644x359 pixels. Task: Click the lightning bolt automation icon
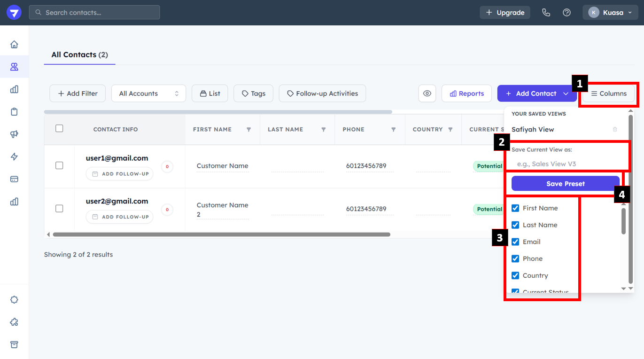[x=14, y=157]
